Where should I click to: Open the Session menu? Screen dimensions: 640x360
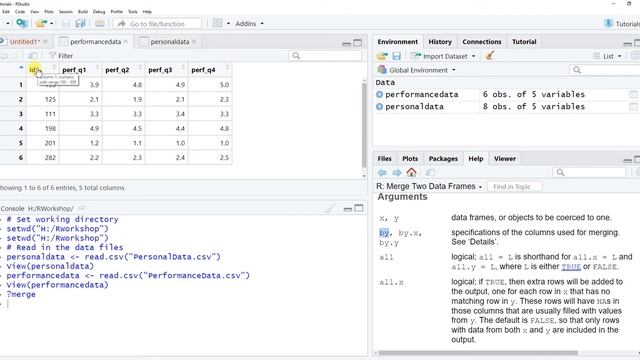[65, 12]
